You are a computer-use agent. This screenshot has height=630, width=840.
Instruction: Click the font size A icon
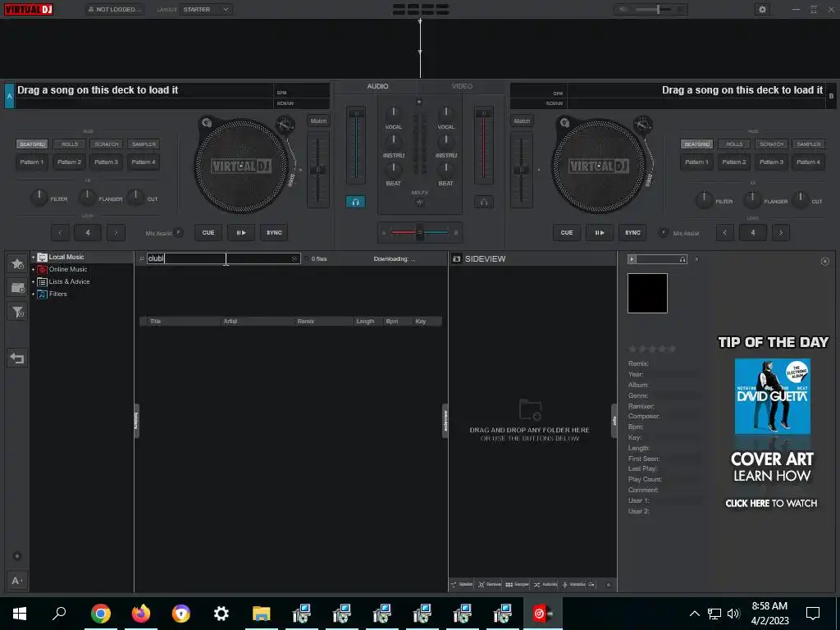coord(16,581)
